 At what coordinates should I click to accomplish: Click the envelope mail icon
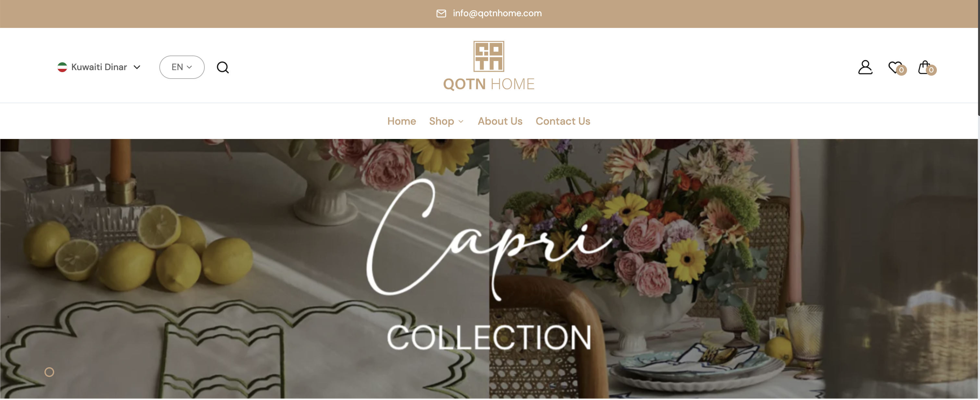tap(441, 14)
